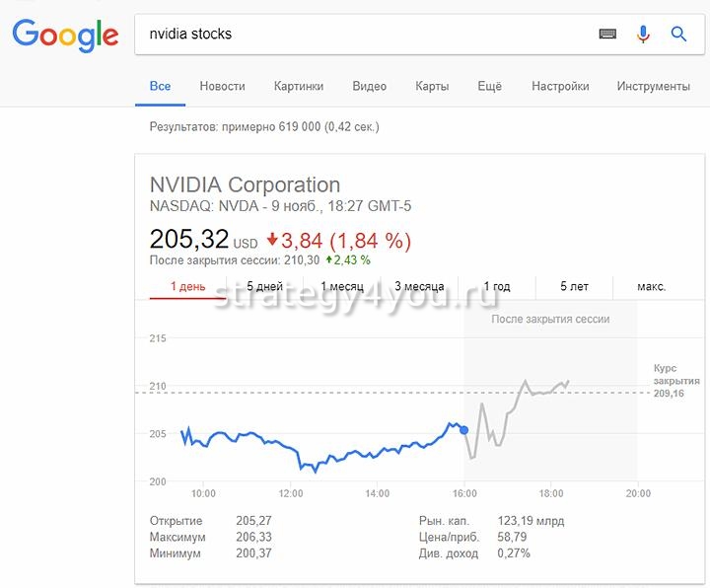
Task: Select the 1 день chart range
Action: (x=188, y=287)
